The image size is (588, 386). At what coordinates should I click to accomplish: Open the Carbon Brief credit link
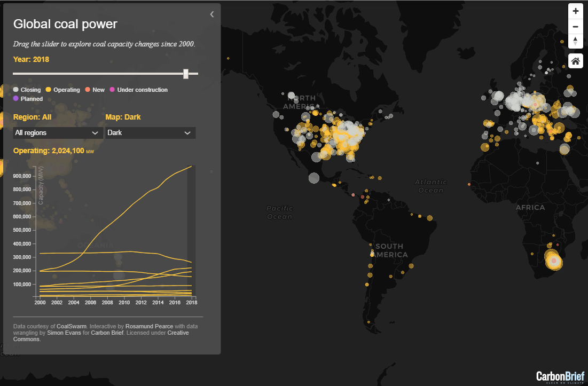tap(107, 333)
